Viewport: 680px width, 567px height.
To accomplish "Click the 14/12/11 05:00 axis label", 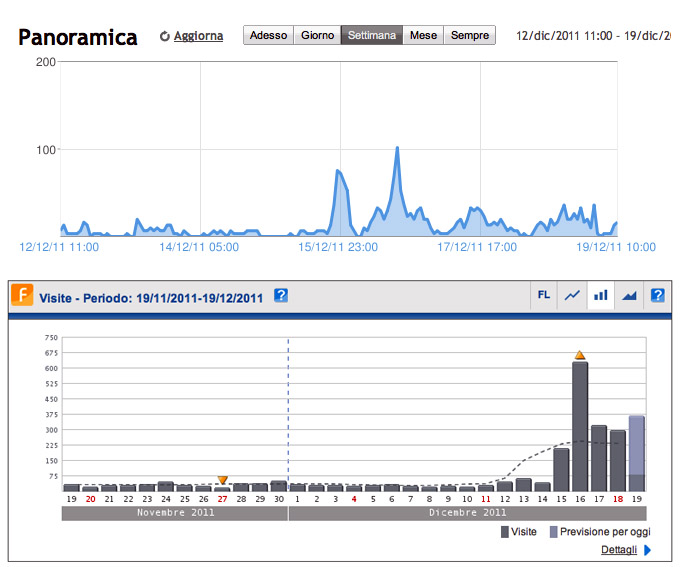I will pos(199,247).
